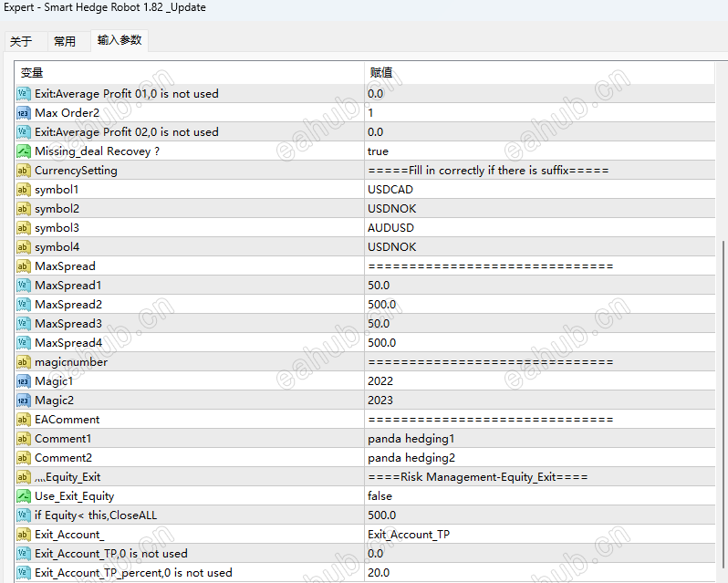
Task: Click the string icon beside MaxSpread header row
Action: click(x=24, y=266)
